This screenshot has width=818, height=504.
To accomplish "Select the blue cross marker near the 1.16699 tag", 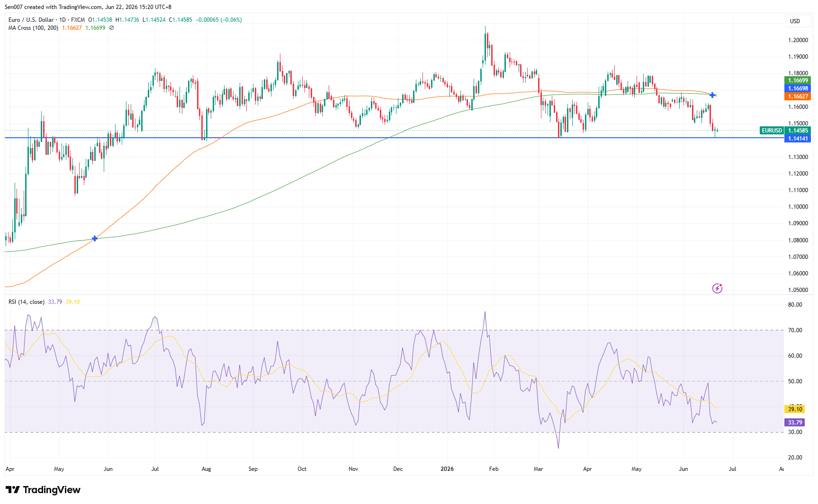I will [x=712, y=95].
